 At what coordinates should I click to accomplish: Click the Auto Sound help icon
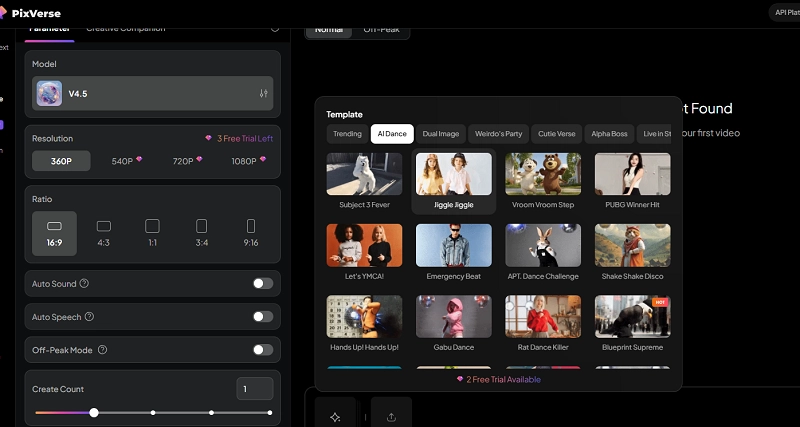84,284
